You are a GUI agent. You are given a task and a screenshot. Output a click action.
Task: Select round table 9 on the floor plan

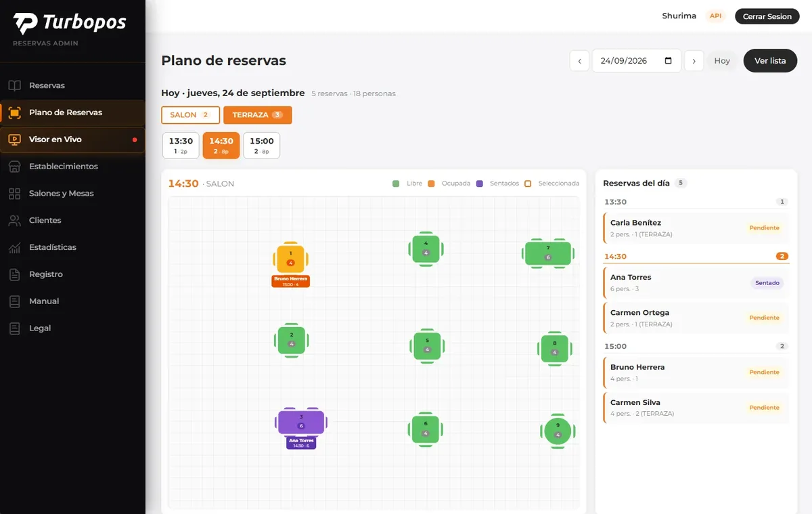point(558,431)
